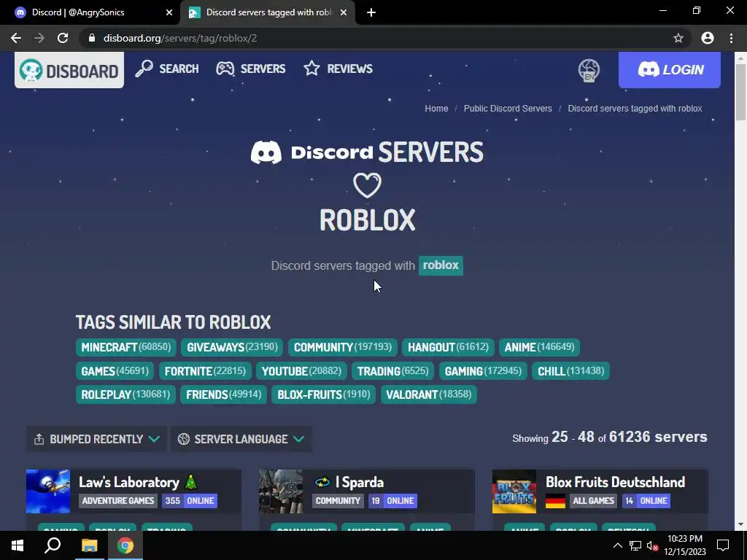Open Blox Fruits Deutschland server title
747x560 pixels.
tap(615, 483)
